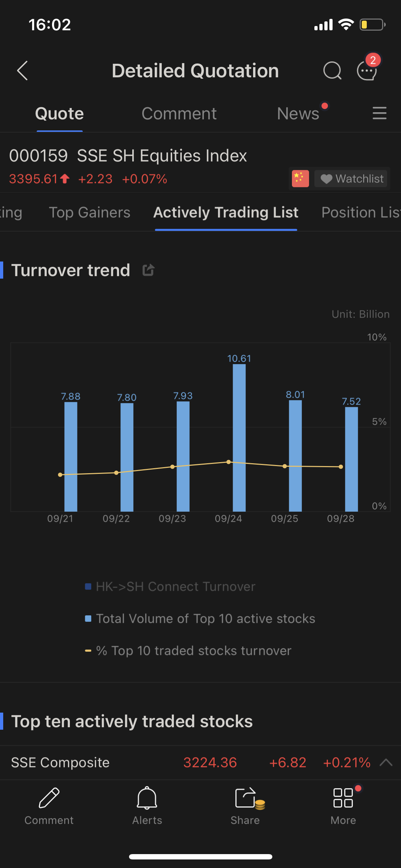Image resolution: width=401 pixels, height=868 pixels.
Task: Tap the back arrow icon
Action: tap(22, 71)
